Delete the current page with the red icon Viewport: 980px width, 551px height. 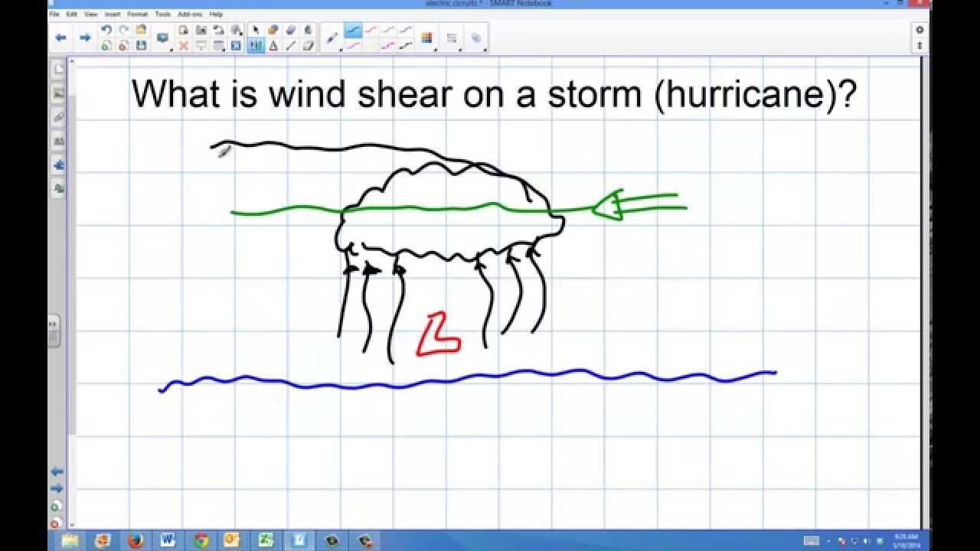(x=123, y=46)
